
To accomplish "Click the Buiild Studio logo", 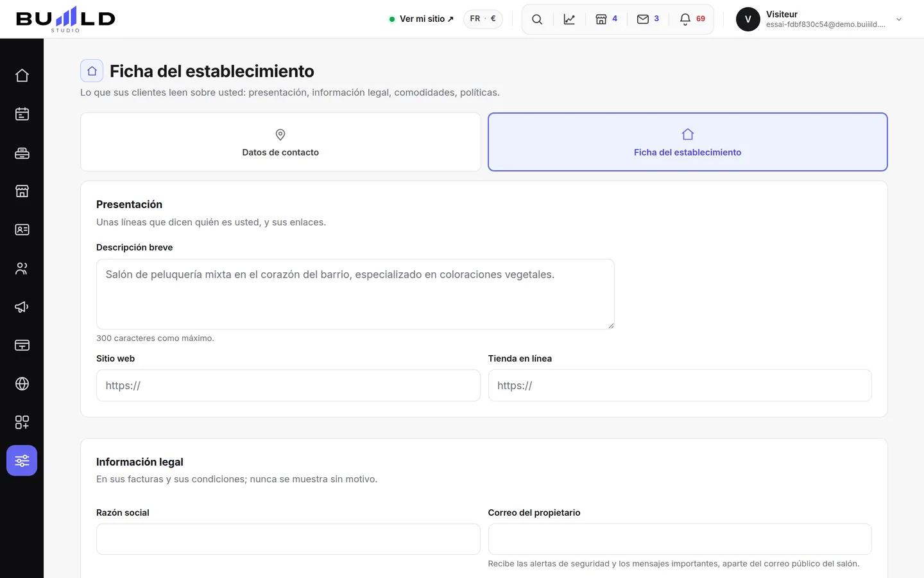I will coord(65,19).
